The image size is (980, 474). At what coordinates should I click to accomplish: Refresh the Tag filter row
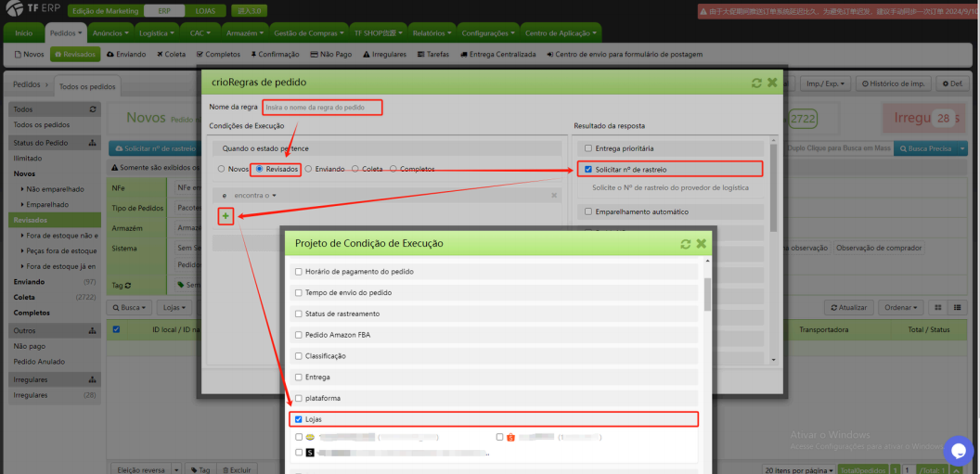tap(128, 285)
